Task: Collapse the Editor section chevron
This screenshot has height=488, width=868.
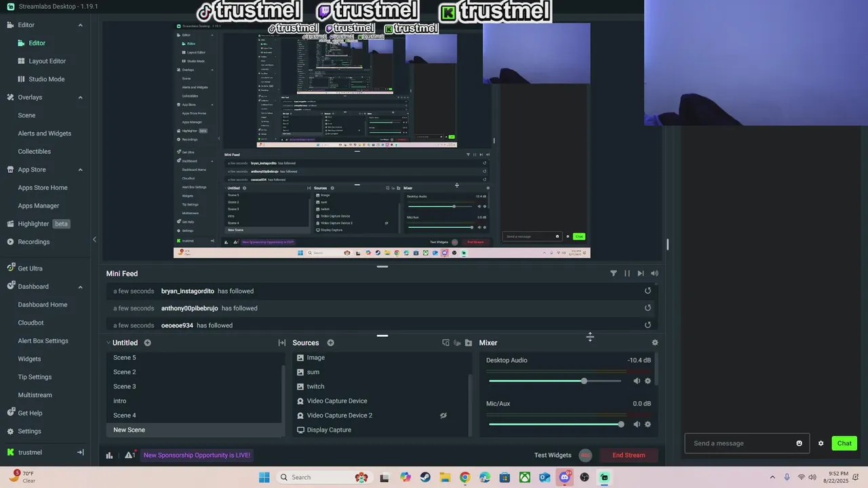Action: tap(80, 25)
